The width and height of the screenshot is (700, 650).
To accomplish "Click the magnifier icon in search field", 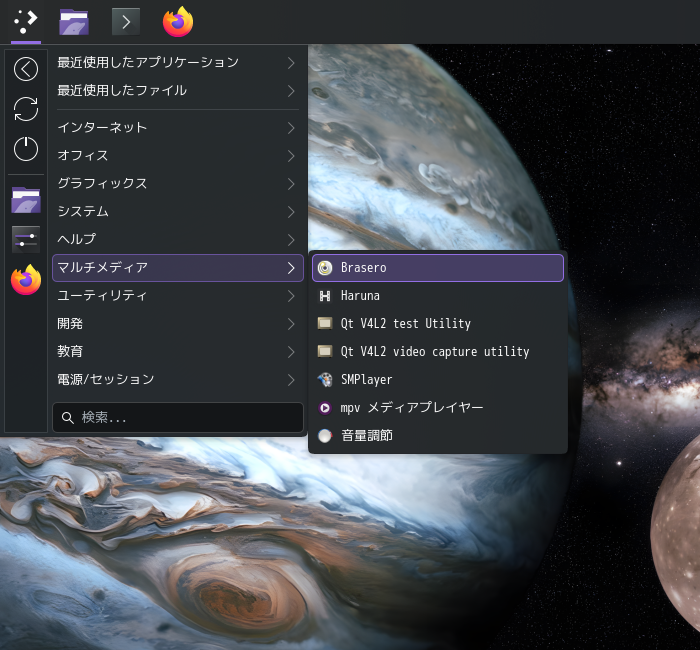I will 67,418.
